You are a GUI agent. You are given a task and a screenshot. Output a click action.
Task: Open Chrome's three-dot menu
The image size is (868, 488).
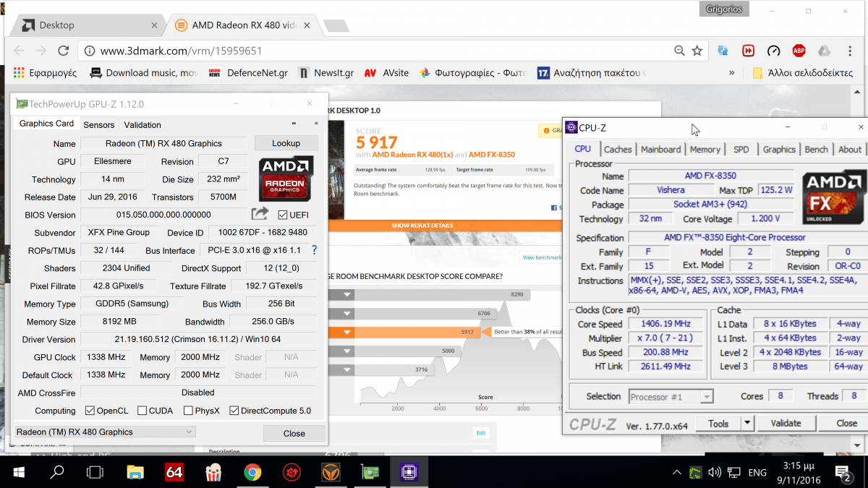[x=850, y=51]
